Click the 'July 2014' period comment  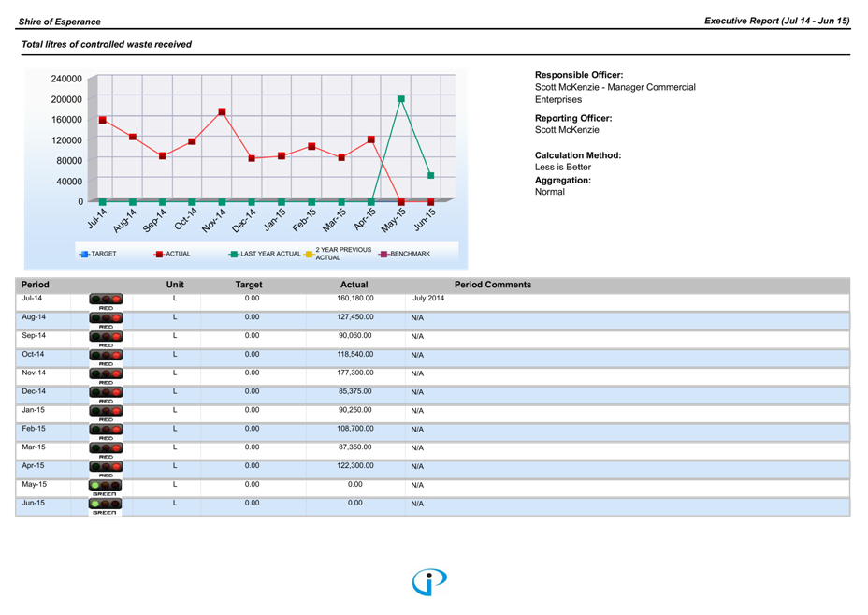point(427,298)
